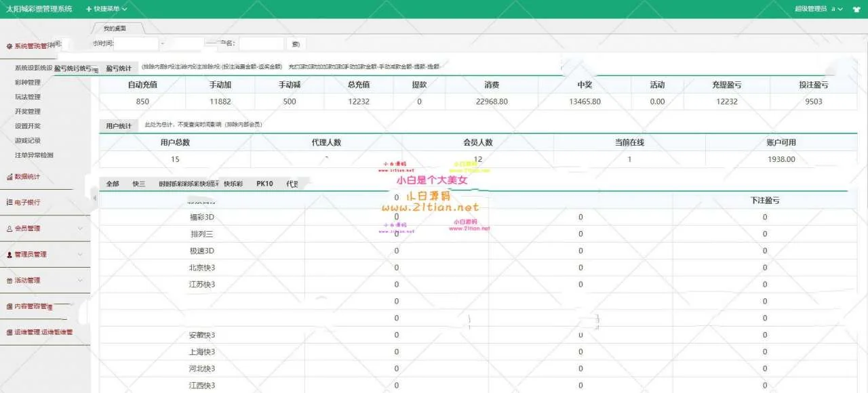
Task: Click the theme shirt icon in header
Action: pyautogui.click(x=856, y=9)
